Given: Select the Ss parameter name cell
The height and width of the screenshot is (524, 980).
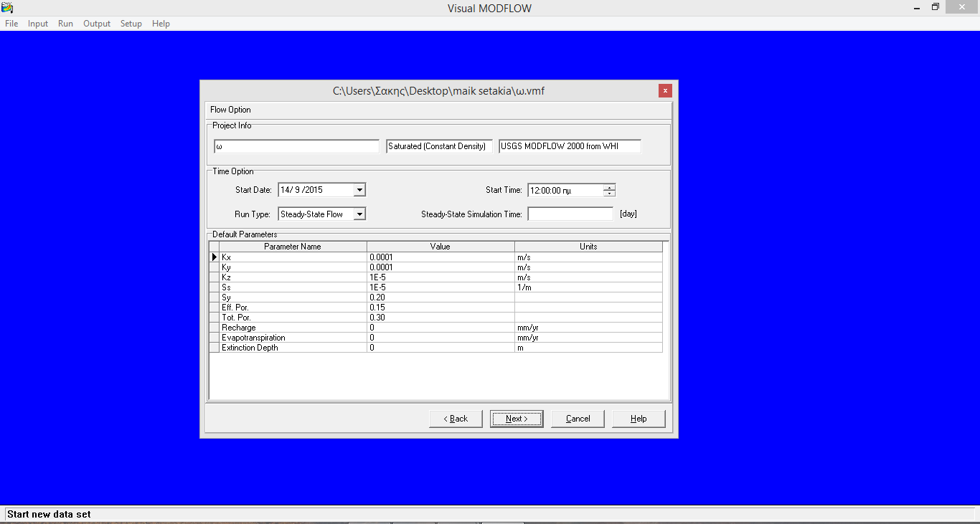Looking at the screenshot, I should (293, 287).
